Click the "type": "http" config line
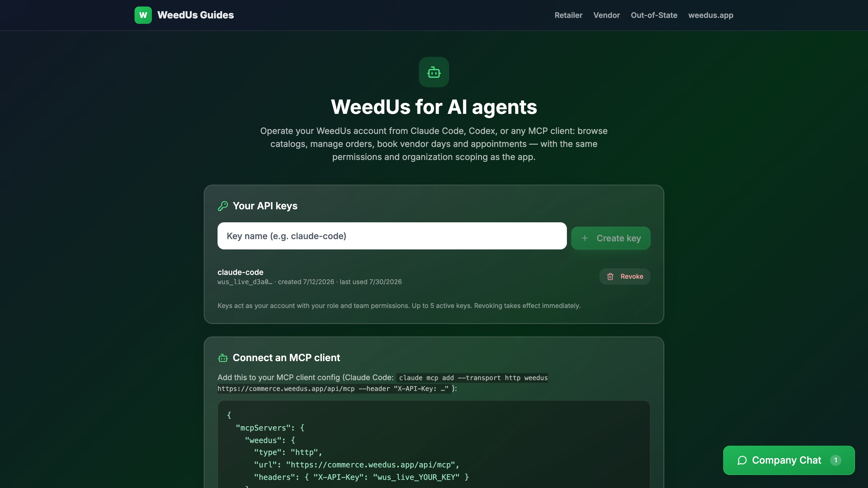Viewport: 868px width, 488px height. click(x=288, y=452)
